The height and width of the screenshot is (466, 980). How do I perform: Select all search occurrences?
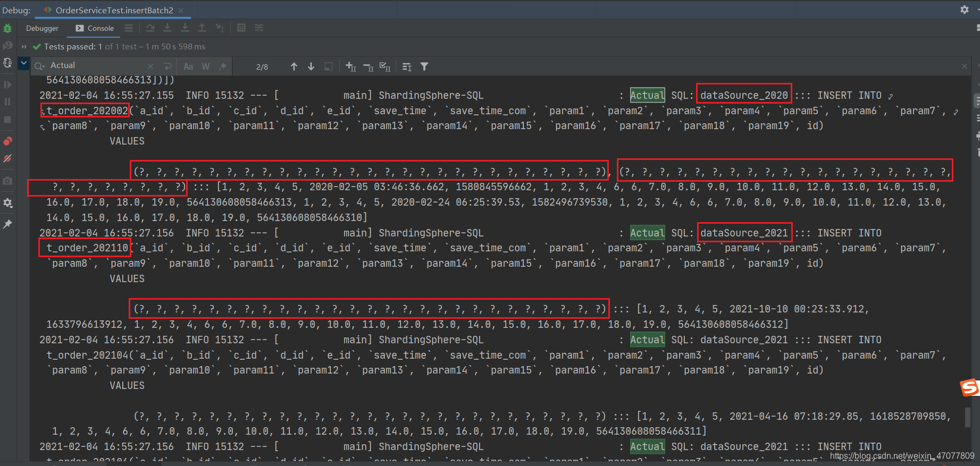pos(386,66)
